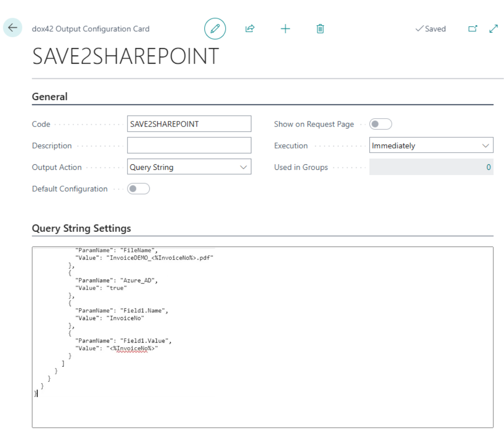Viewport: 504px width, 430px height.
Task: Collapse the General section header
Action: click(x=50, y=96)
